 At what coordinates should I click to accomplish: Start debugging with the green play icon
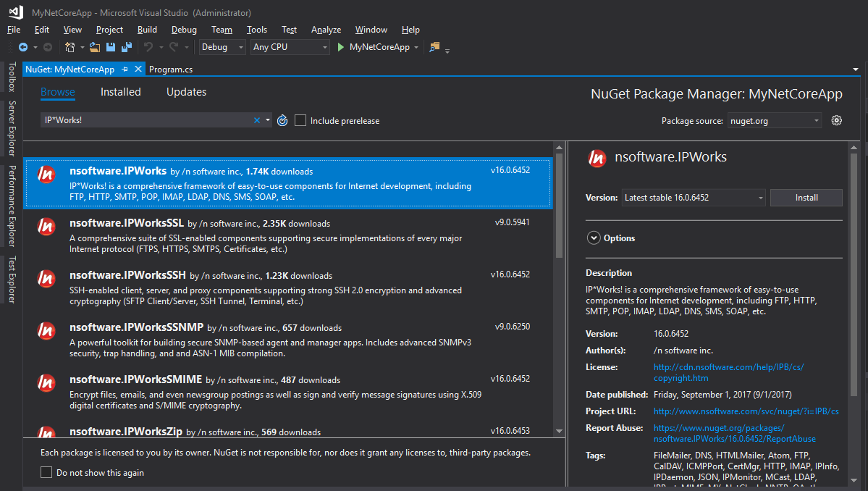pyautogui.click(x=340, y=48)
